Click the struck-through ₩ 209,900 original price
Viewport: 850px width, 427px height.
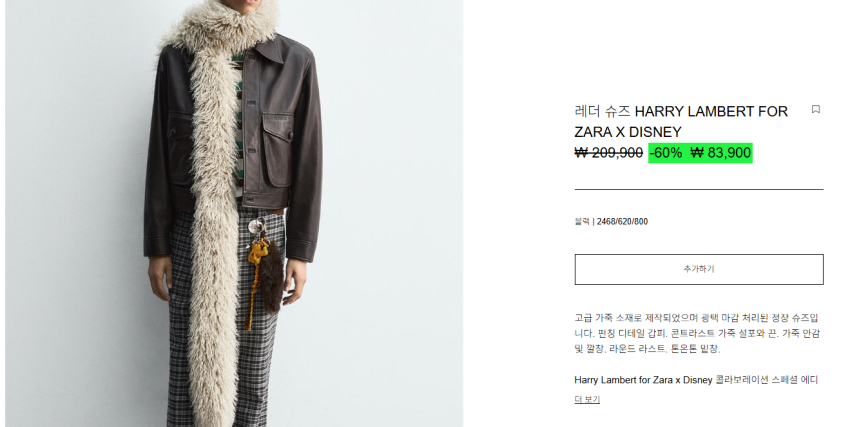click(608, 153)
